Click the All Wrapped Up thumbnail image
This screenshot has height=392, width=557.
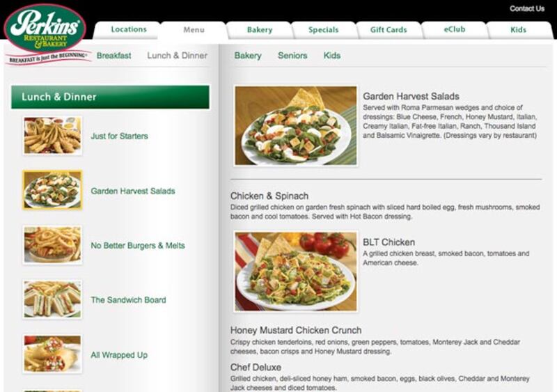(52, 354)
